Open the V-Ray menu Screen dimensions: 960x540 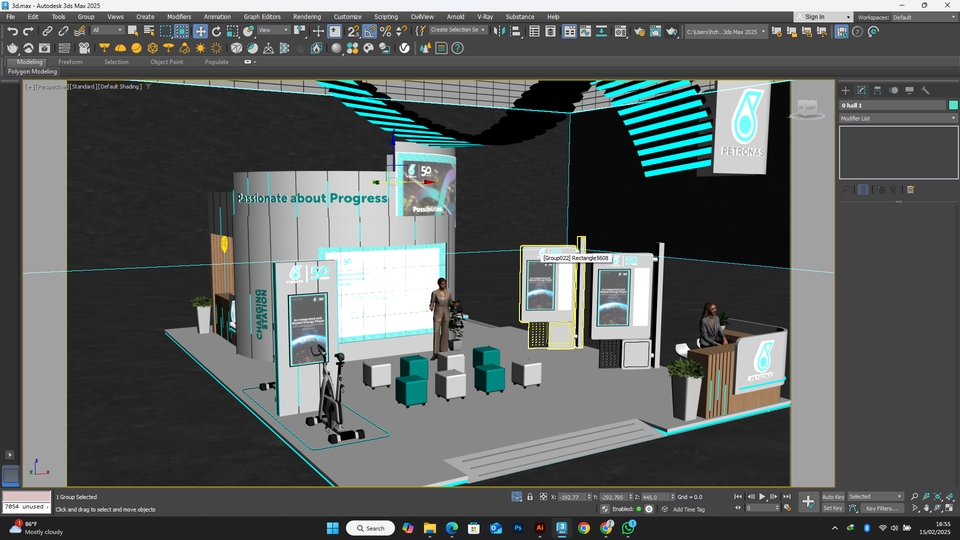[x=485, y=17]
